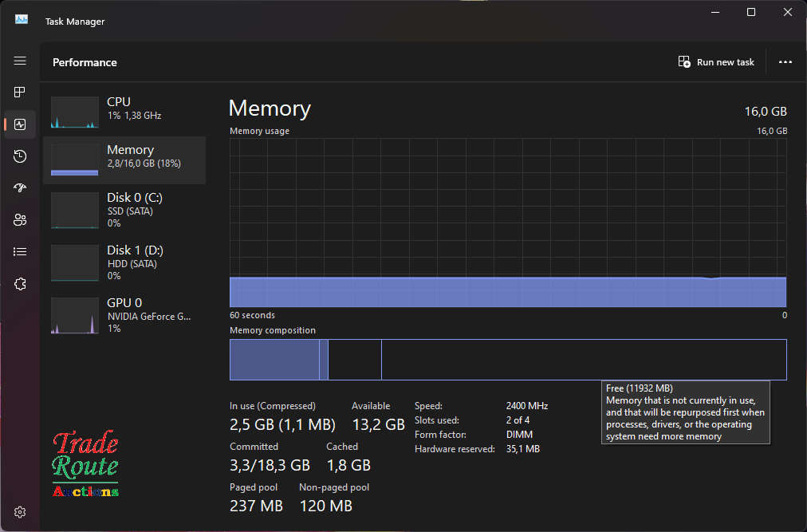807x532 pixels.
Task: Select the CPU performance entry
Action: 124,112
